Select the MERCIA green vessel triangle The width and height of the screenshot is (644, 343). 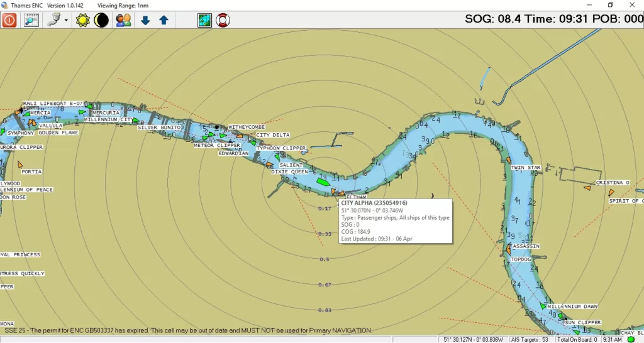pyautogui.click(x=27, y=114)
